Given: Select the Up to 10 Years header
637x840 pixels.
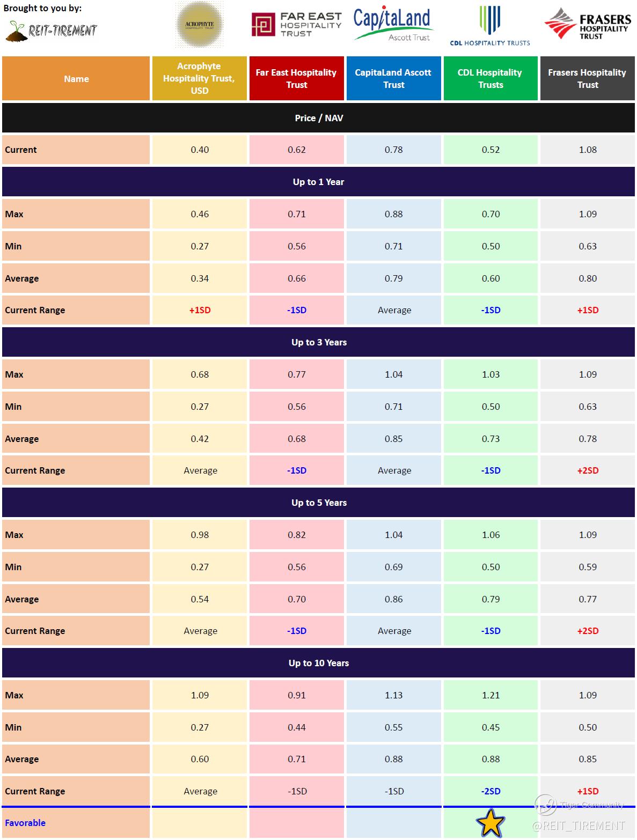Looking at the screenshot, I should click(318, 663).
